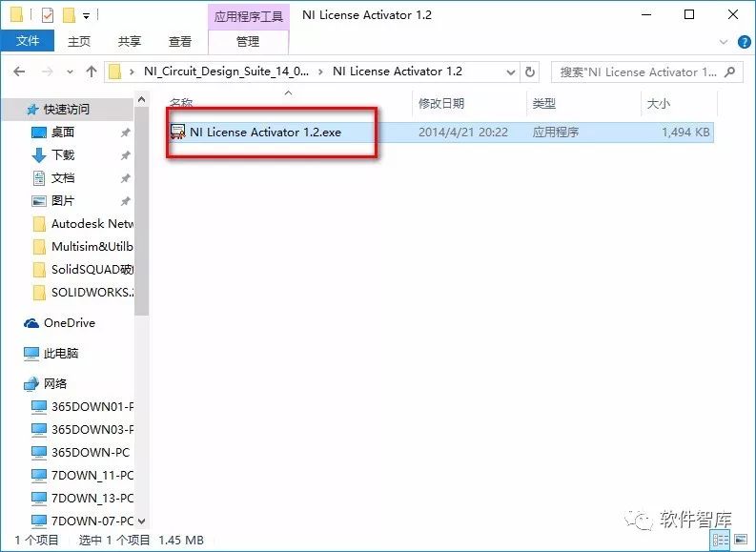This screenshot has height=552, width=756.
Task: Click the New Folder quick access icon
Action: pos(70,15)
